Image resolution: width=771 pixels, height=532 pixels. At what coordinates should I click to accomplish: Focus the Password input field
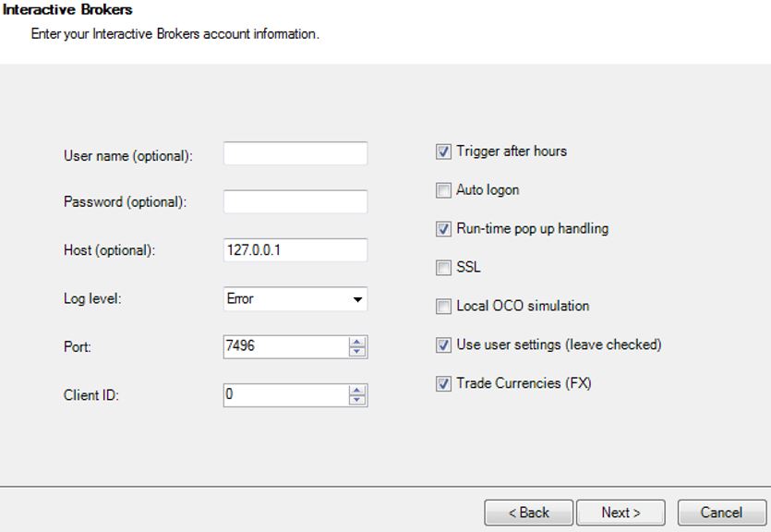point(295,201)
